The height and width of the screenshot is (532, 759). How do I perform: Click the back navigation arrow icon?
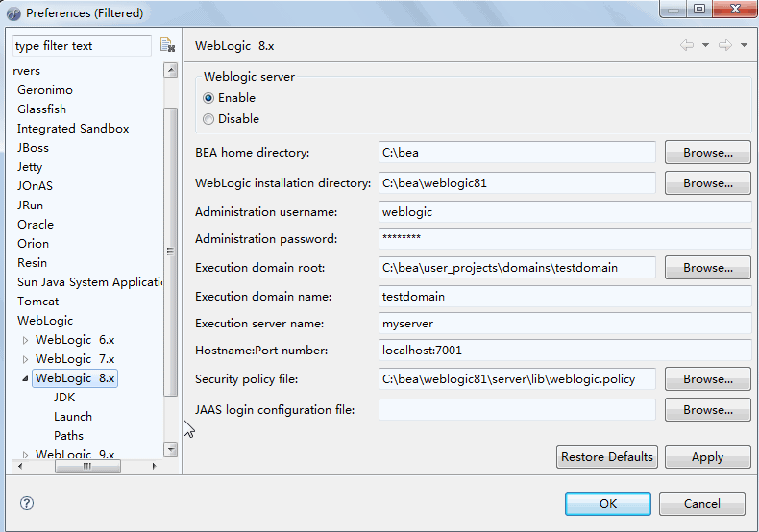pyautogui.click(x=686, y=46)
